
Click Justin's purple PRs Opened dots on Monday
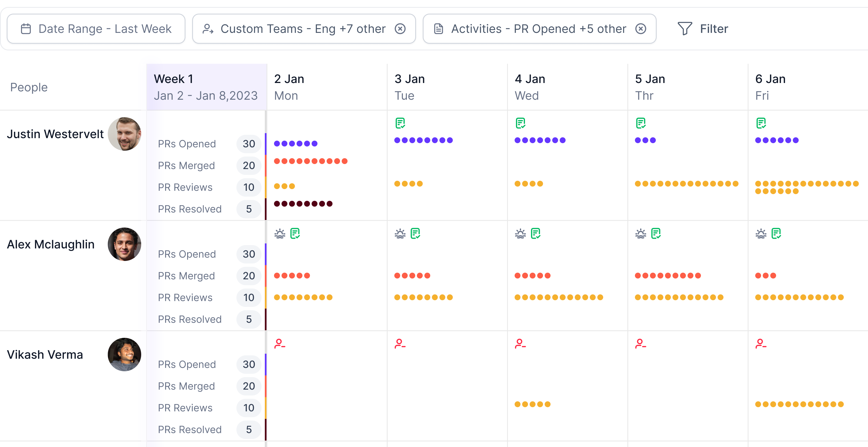coord(295,144)
